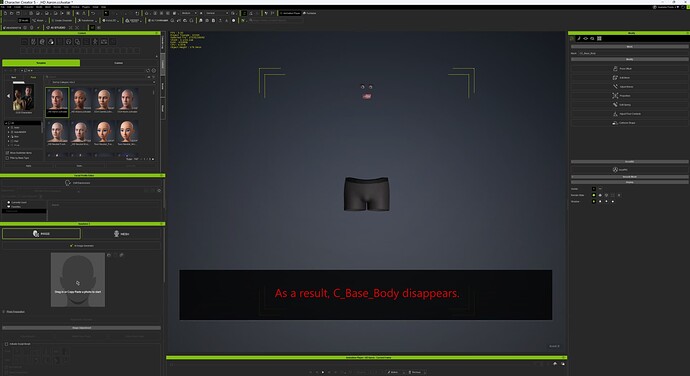
Task: Open the File menu
Action: (3, 7)
